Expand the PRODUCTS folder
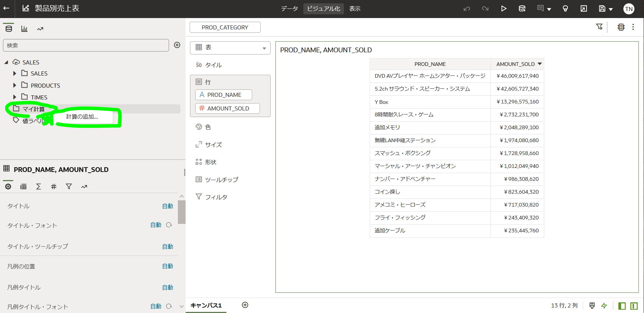644x313 pixels. 15,85
